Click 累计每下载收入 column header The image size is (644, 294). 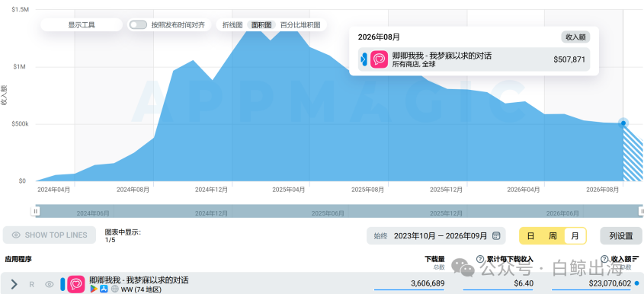510,259
